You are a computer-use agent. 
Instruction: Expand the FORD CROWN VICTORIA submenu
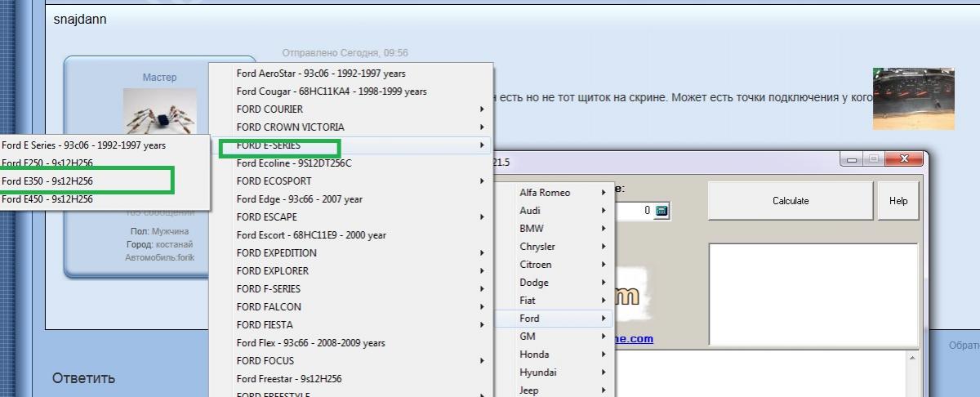point(351,127)
